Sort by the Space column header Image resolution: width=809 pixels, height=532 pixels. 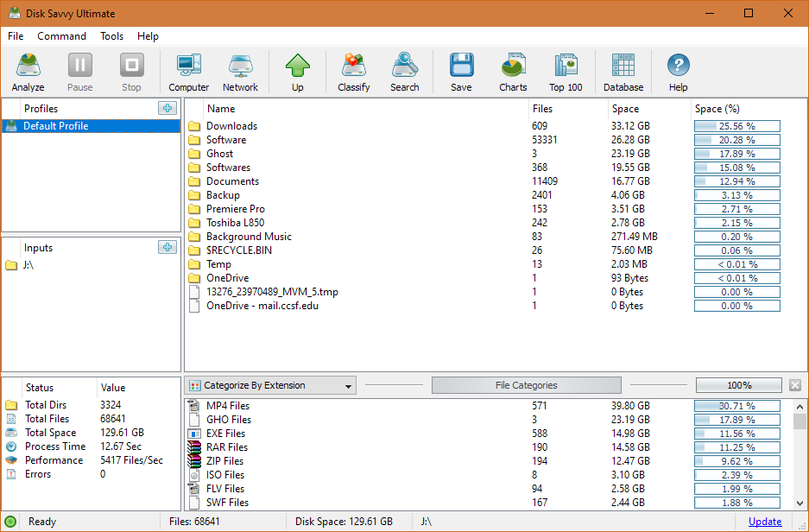pos(649,108)
